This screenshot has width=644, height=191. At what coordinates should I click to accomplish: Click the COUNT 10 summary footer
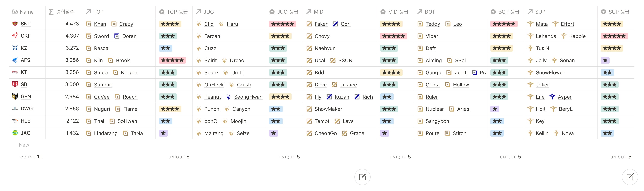(31, 157)
